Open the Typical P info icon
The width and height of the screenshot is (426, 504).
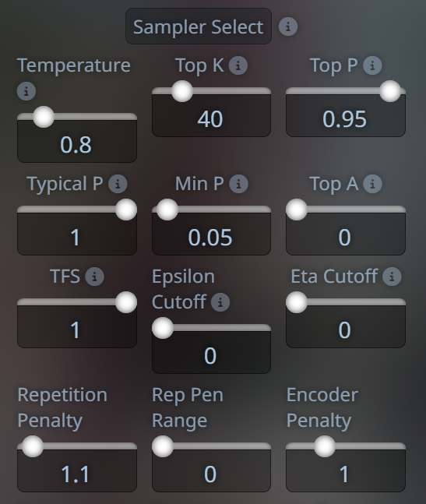(118, 184)
